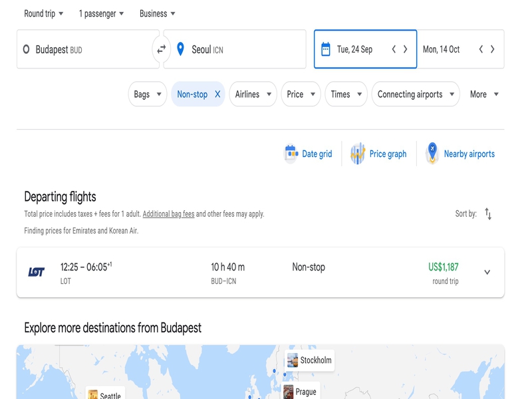The height and width of the screenshot is (399, 532).
Task: Swap origin and destination airports
Action: click(x=161, y=49)
